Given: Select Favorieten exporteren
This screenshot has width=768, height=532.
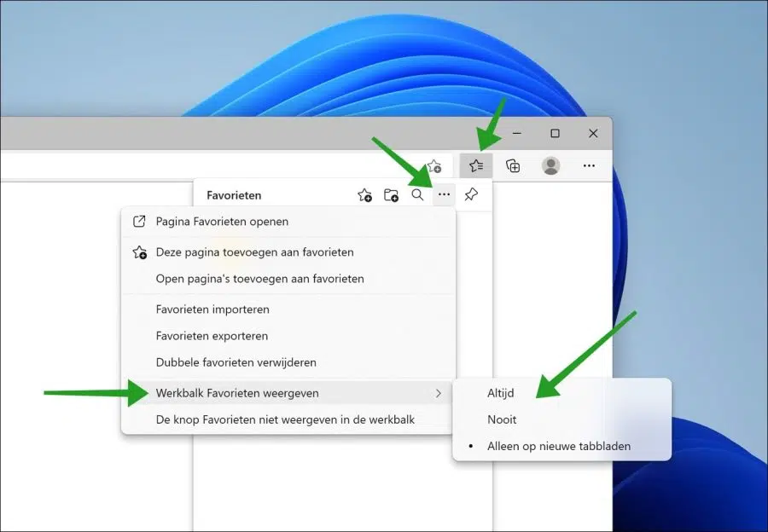Looking at the screenshot, I should 288,336.
